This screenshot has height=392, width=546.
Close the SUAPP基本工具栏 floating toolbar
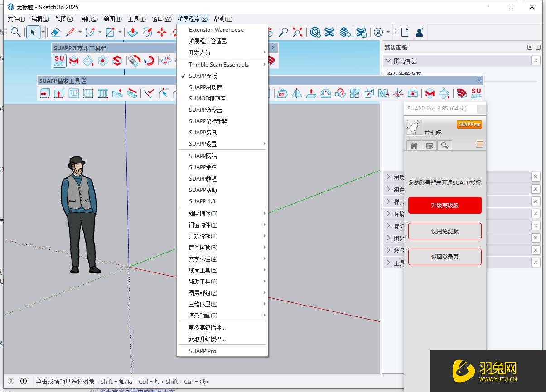pos(479,80)
